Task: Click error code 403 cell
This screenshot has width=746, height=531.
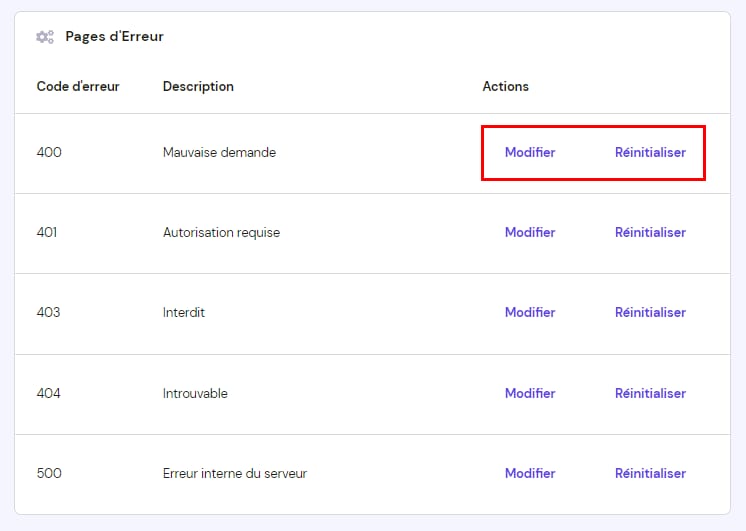Action: tap(48, 313)
